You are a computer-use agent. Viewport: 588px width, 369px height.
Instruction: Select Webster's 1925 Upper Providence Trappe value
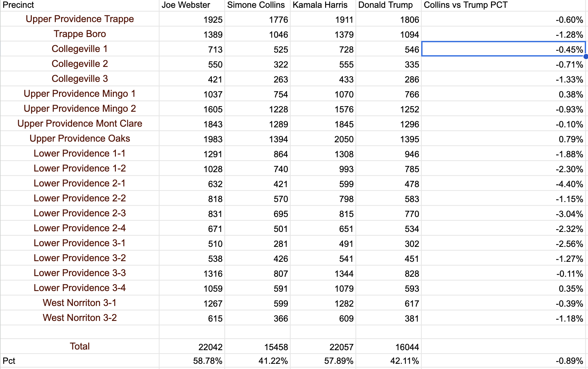(x=192, y=19)
